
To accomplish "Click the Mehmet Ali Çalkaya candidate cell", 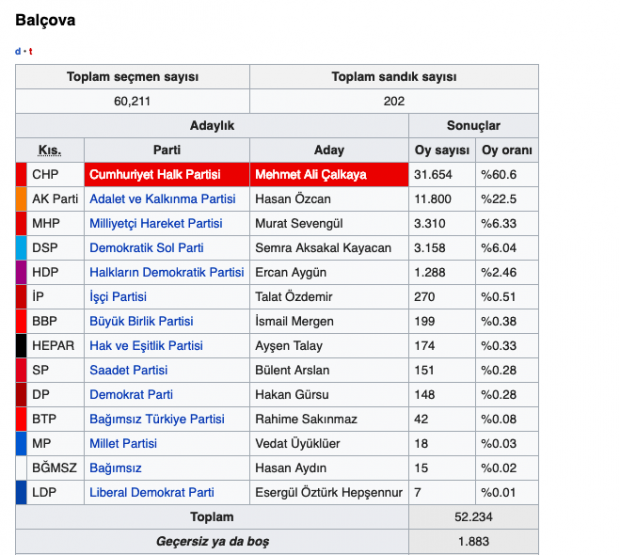I will (x=311, y=174).
